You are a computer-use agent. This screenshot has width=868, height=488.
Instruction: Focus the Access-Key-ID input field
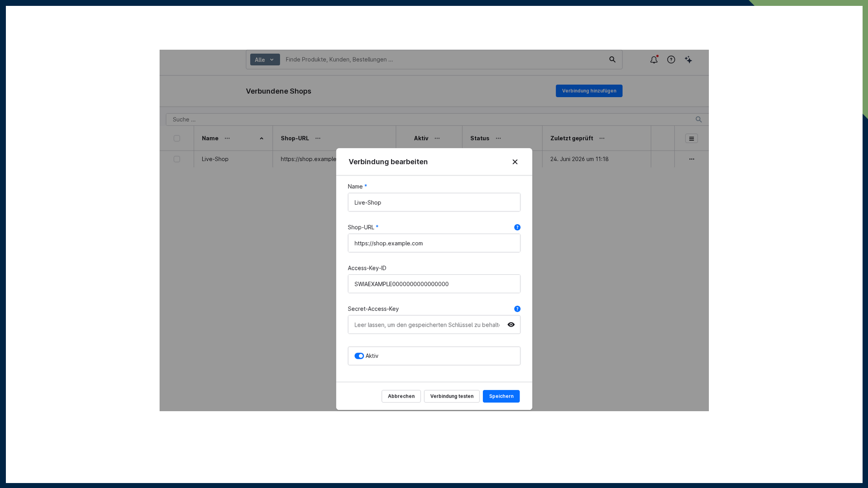point(434,284)
